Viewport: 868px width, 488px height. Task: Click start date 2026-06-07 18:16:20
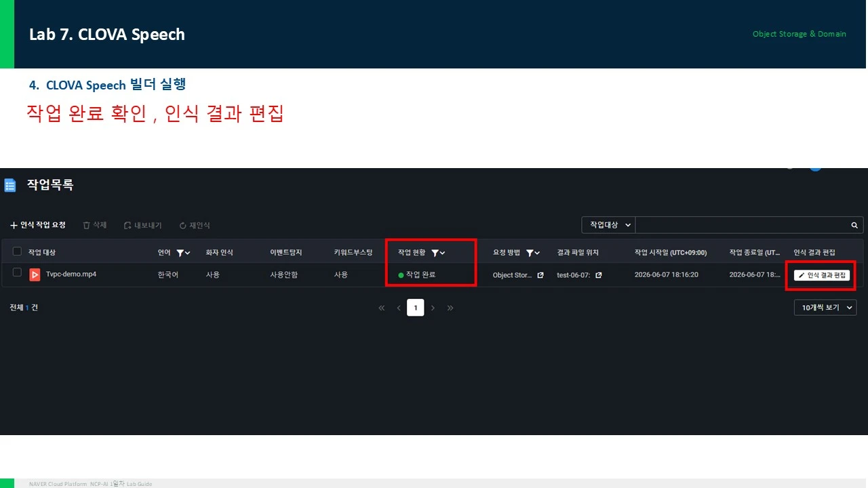667,274
